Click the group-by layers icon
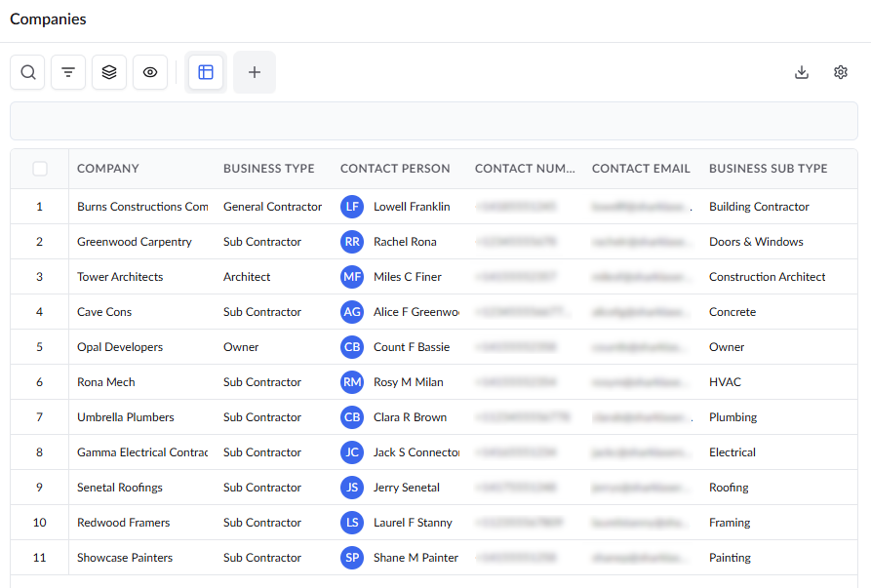 [109, 72]
